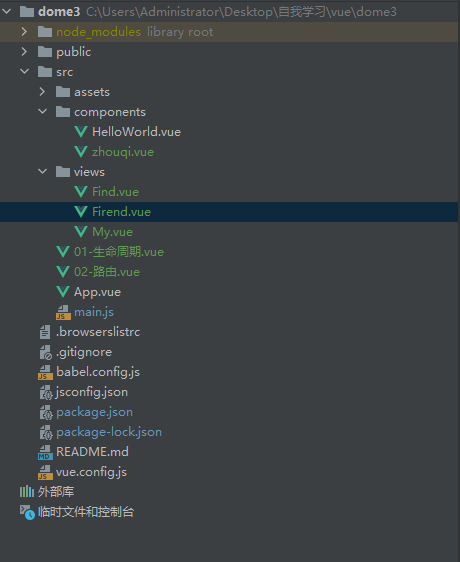The image size is (460, 562).
Task: Click the external libraries (外部库) bar icon
Action: 27,492
